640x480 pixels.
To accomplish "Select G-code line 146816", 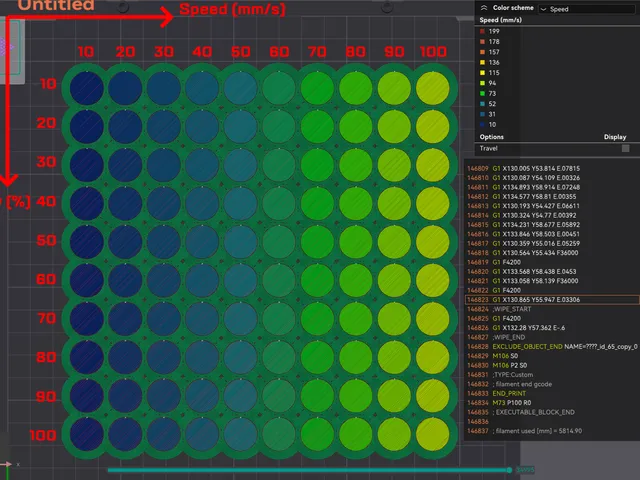I will pos(524,234).
